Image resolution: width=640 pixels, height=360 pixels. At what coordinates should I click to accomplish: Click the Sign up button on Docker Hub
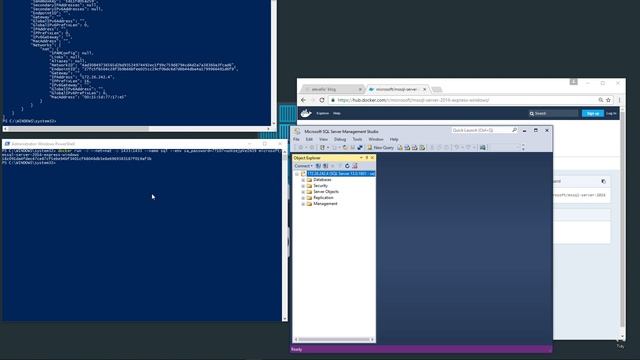pos(593,113)
